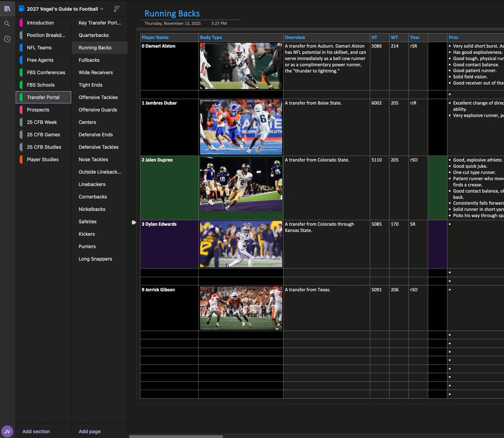Open the Fullbacks page

[100, 60]
